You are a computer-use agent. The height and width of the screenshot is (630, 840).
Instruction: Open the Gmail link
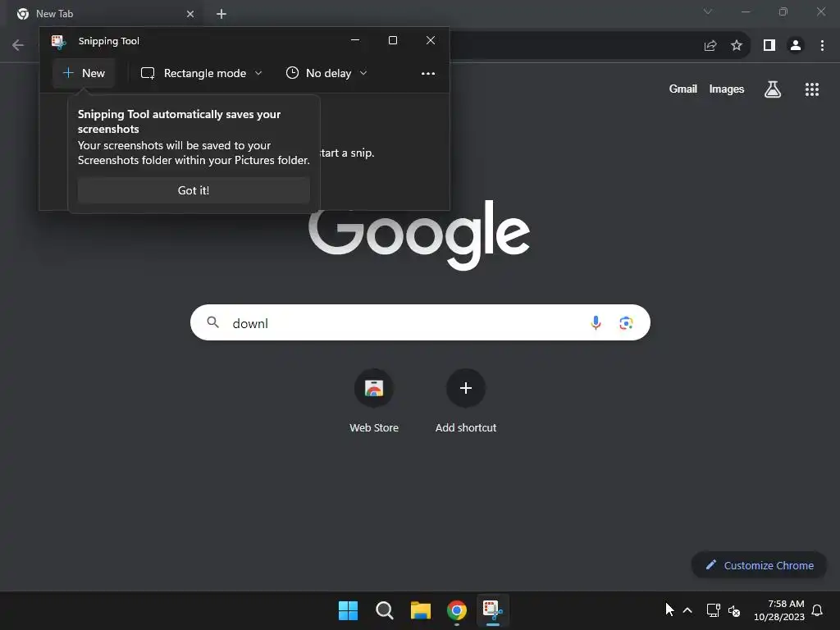(x=683, y=89)
